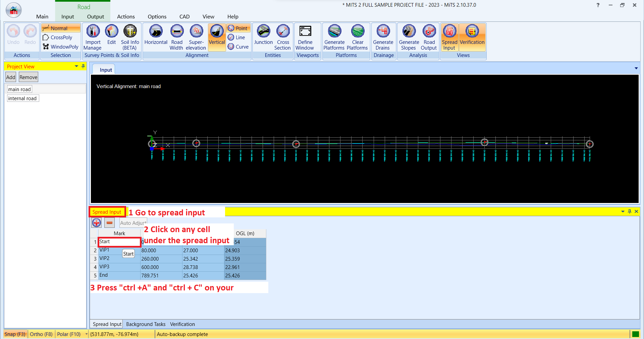
Task: Switch to the Output ribbon tab
Action: 95,16
